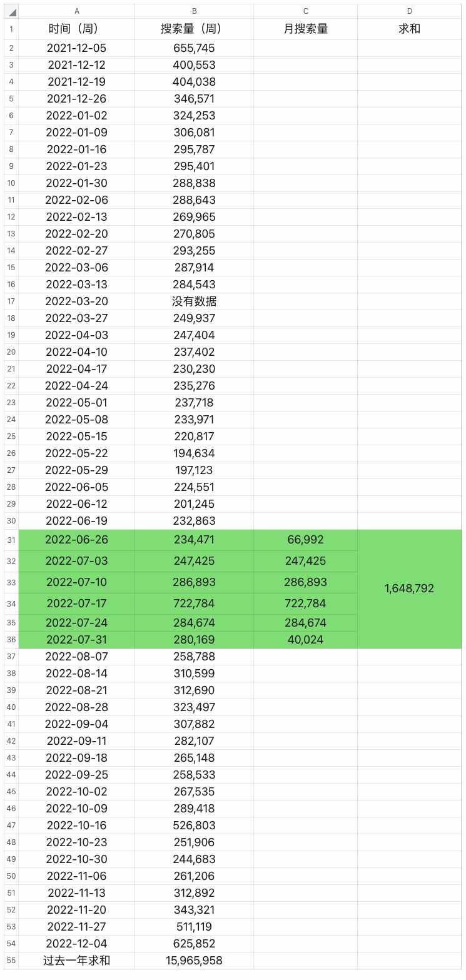This screenshot has height=980, width=466.
Task: Click the 时间（周） header cell
Action: (77, 29)
